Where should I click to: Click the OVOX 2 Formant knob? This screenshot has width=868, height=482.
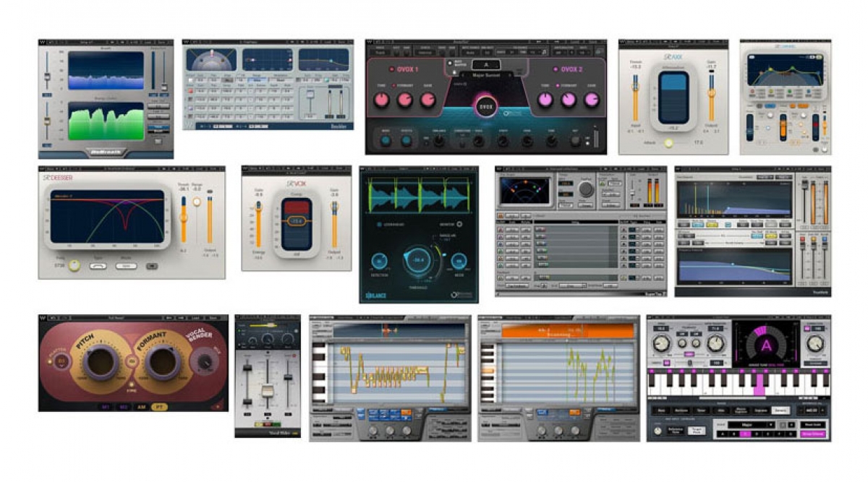(x=569, y=100)
